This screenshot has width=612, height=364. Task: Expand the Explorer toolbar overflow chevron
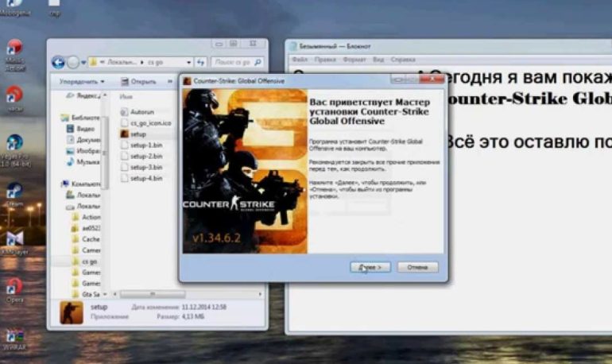pos(170,82)
